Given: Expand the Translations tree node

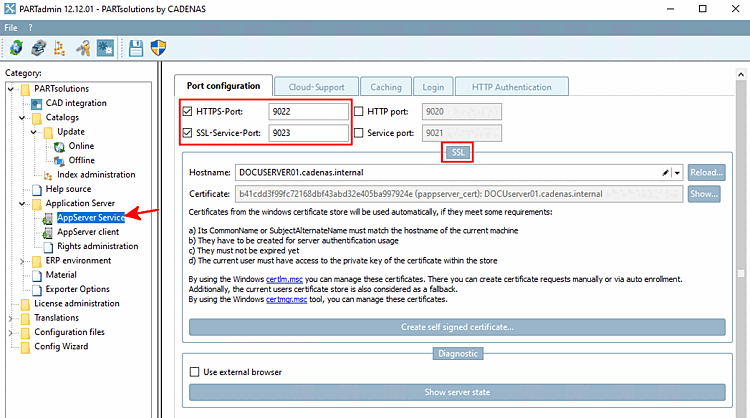Looking at the screenshot, I should (11, 319).
